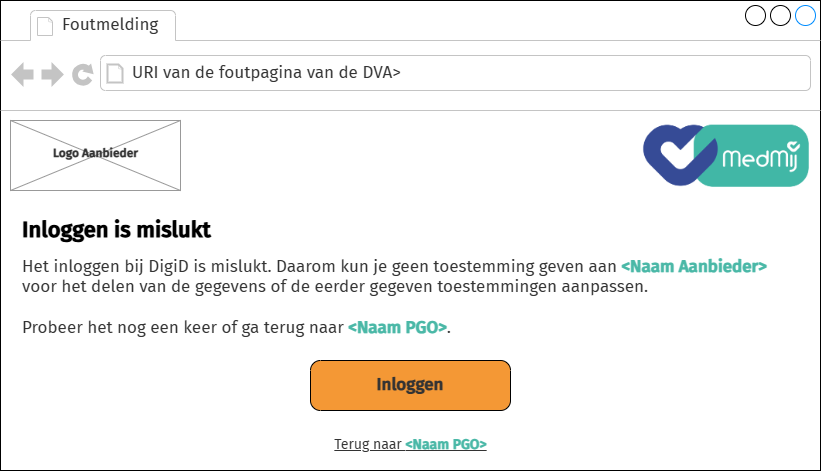
Task: Click the page icon in the address bar
Action: pyautogui.click(x=116, y=73)
